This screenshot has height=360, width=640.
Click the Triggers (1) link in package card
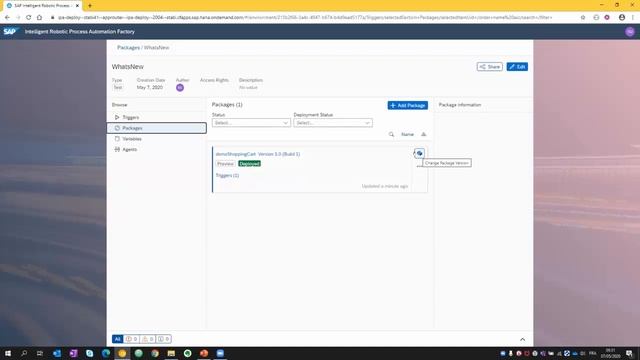pos(227,176)
